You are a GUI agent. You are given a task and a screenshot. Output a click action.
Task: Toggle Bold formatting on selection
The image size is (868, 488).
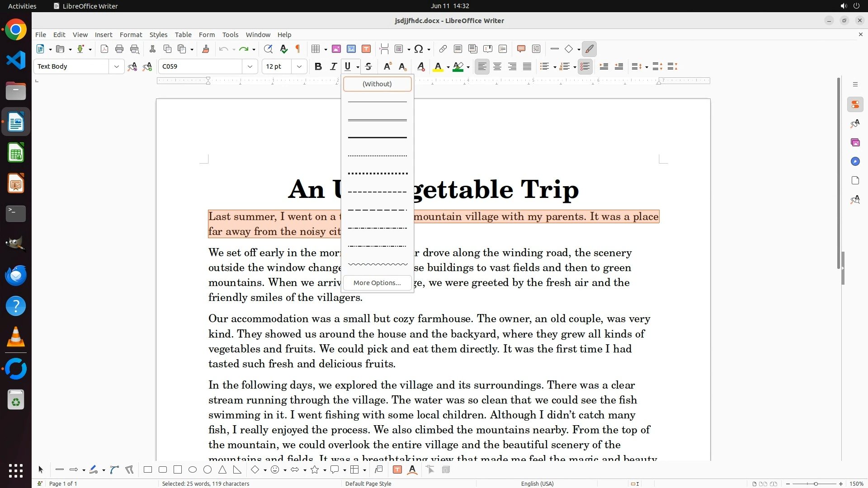tap(318, 67)
